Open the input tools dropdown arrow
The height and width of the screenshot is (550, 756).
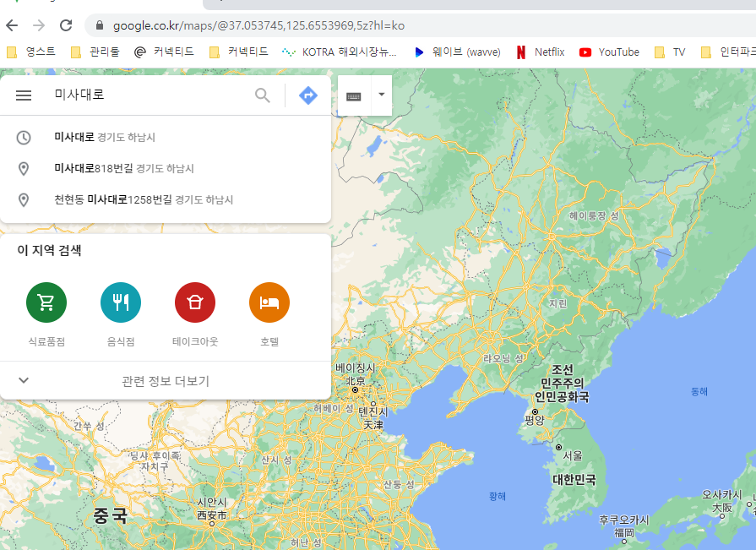coord(381,95)
